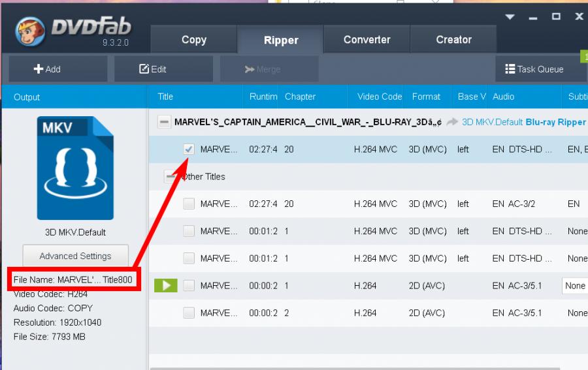Collapse the Other Titles group
This screenshot has height=370, width=588.
point(171,176)
